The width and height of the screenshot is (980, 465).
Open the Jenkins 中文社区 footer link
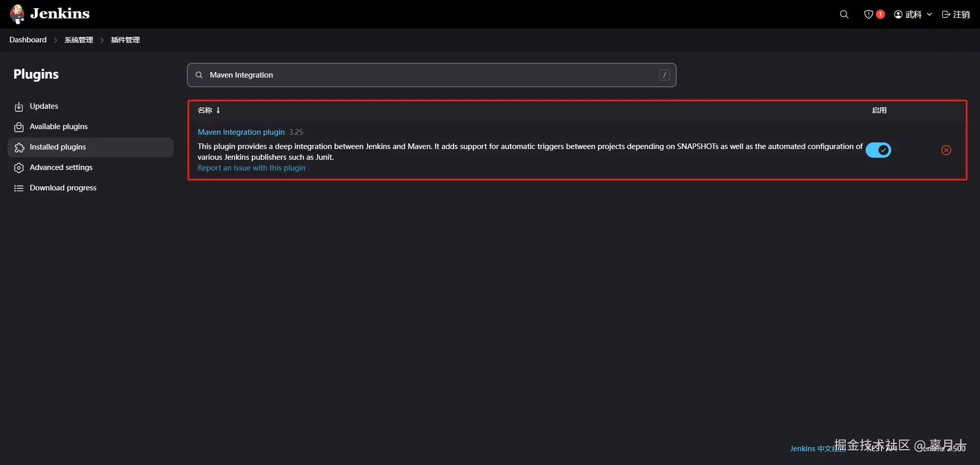point(817,449)
